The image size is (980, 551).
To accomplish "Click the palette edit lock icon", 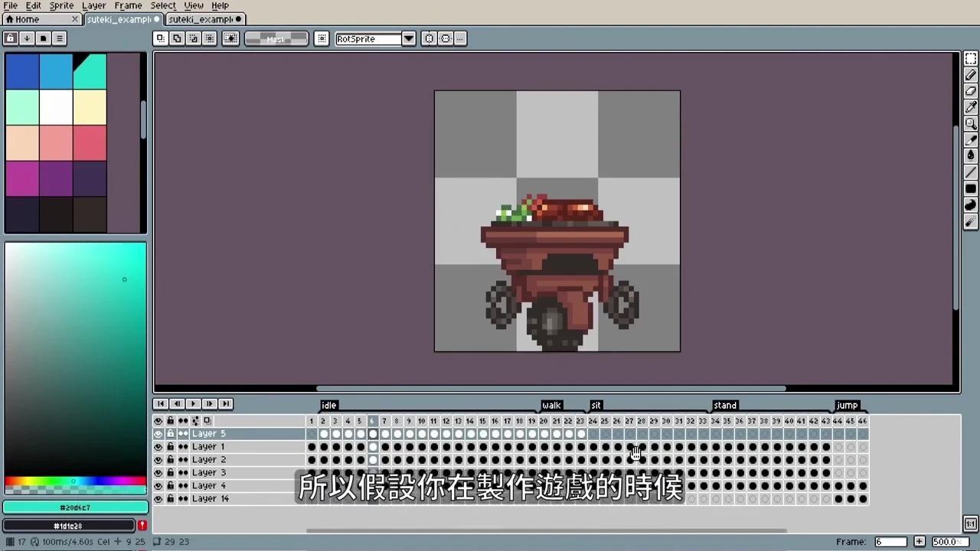I will (x=10, y=38).
